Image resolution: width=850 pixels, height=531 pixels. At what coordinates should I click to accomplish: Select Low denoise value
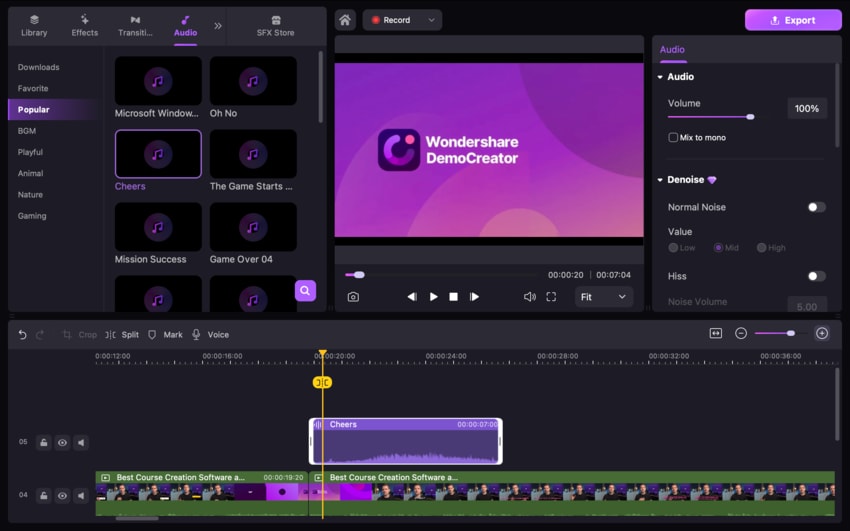point(673,248)
